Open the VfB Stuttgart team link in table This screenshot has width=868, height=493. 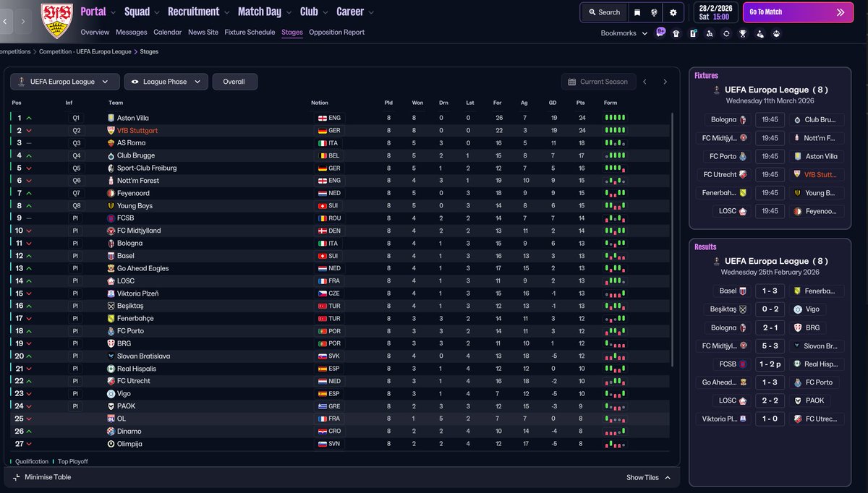coord(137,131)
